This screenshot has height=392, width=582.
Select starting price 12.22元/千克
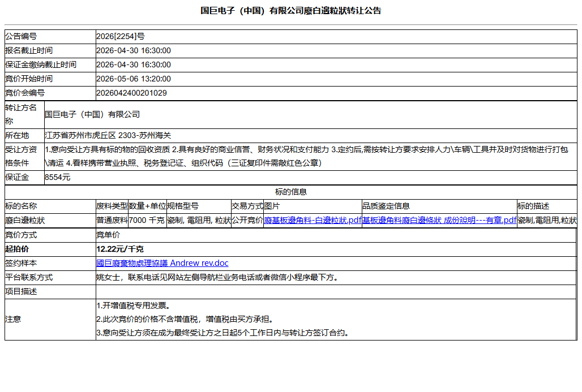point(120,249)
